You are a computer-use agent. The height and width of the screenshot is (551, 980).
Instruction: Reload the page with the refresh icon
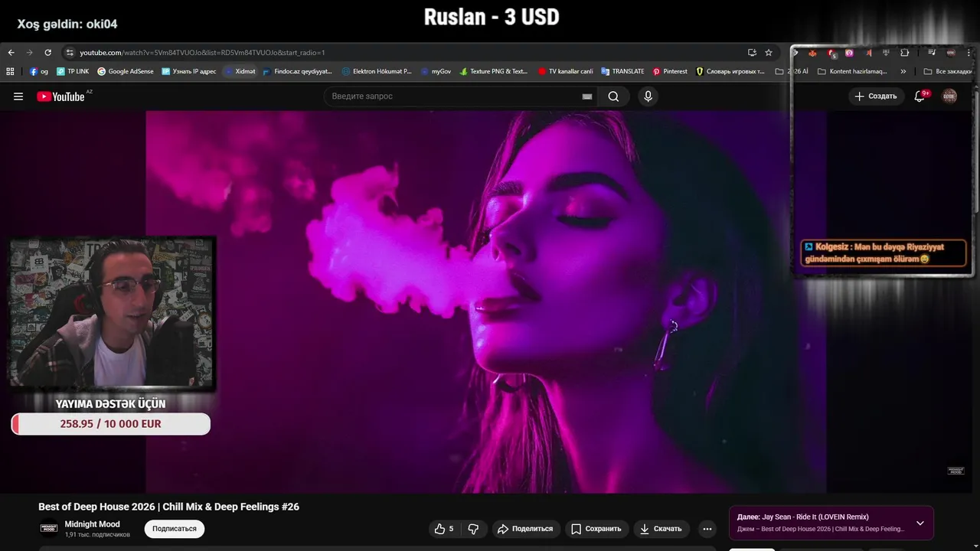point(47,53)
